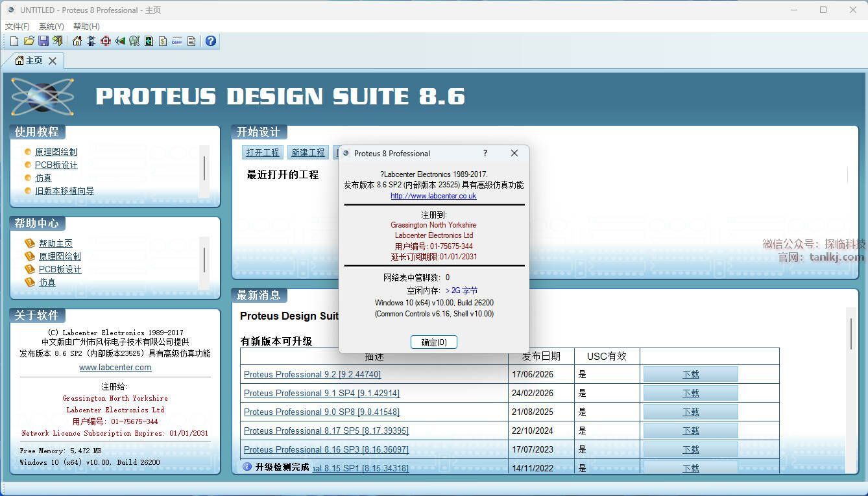
Task: Create a new project from the toolbar
Action: 14,41
